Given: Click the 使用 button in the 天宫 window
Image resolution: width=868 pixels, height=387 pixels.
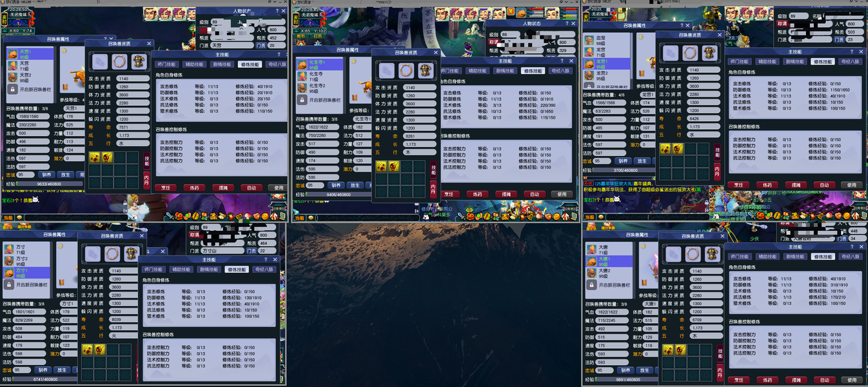Looking at the screenshot, I should (x=278, y=188).
